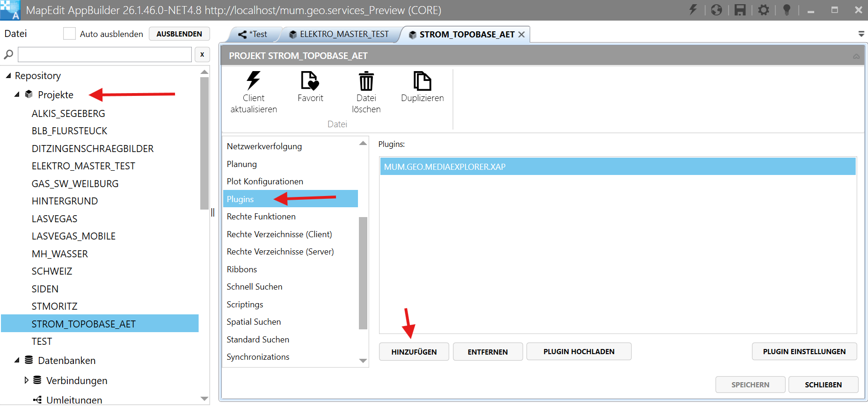Click the Datei löschen trash icon
Viewport: 868px width, 407px height.
coord(366,81)
